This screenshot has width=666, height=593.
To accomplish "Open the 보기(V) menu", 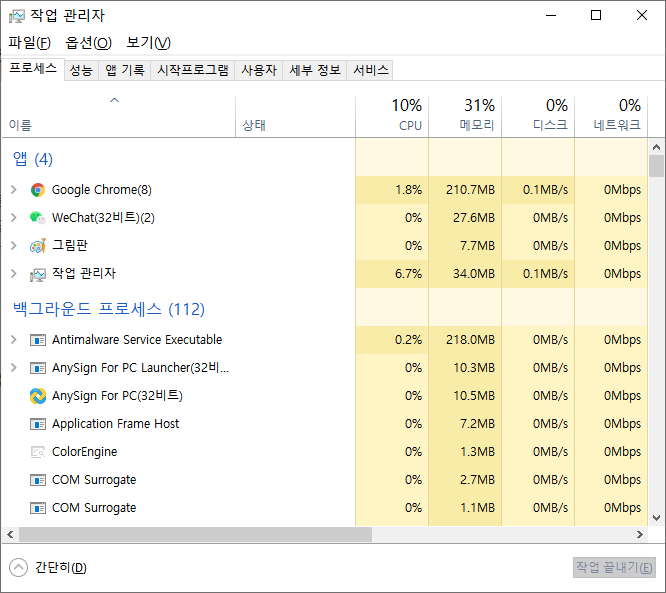I will (149, 42).
